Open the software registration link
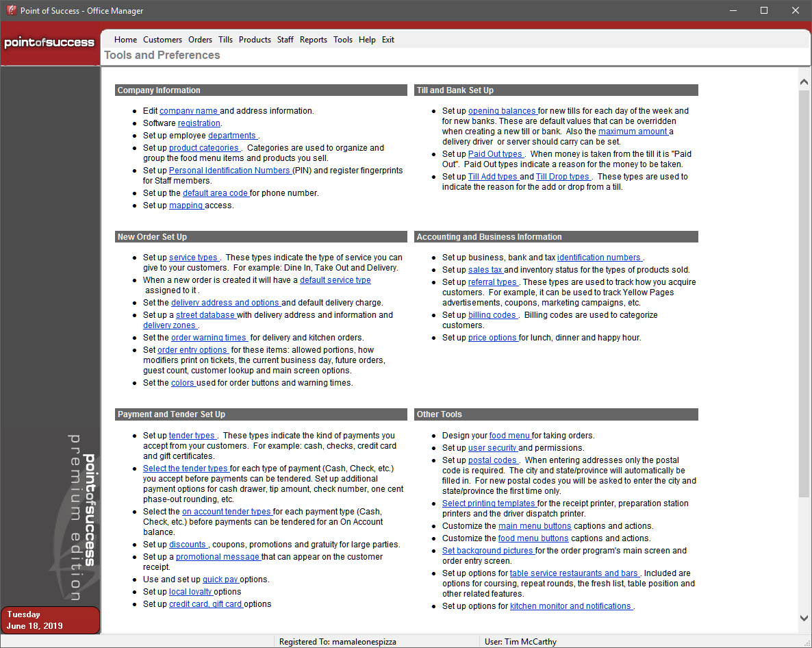 (199, 123)
